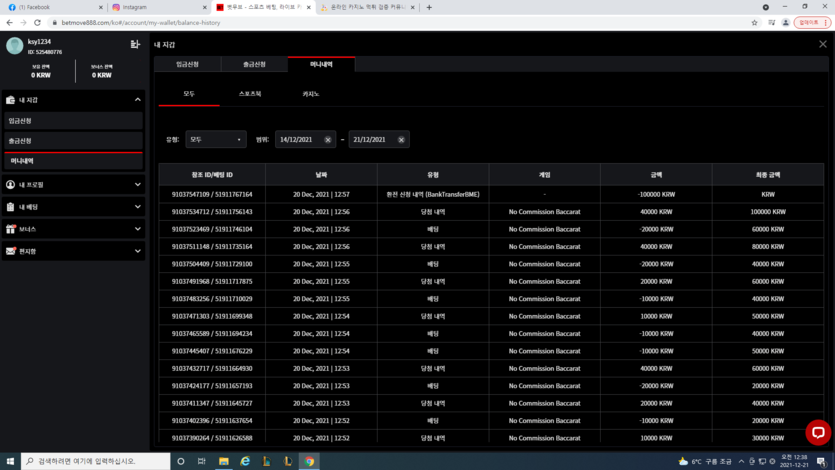Viewport: 835px width, 470px height.
Task: Open File Explorer from taskbar
Action: pos(224,461)
